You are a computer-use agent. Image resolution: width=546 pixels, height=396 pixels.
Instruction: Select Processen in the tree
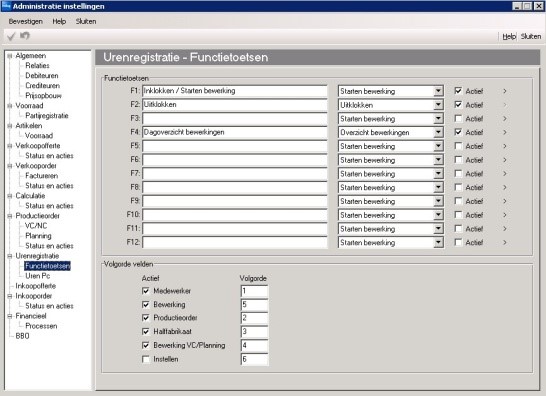[x=41, y=326]
